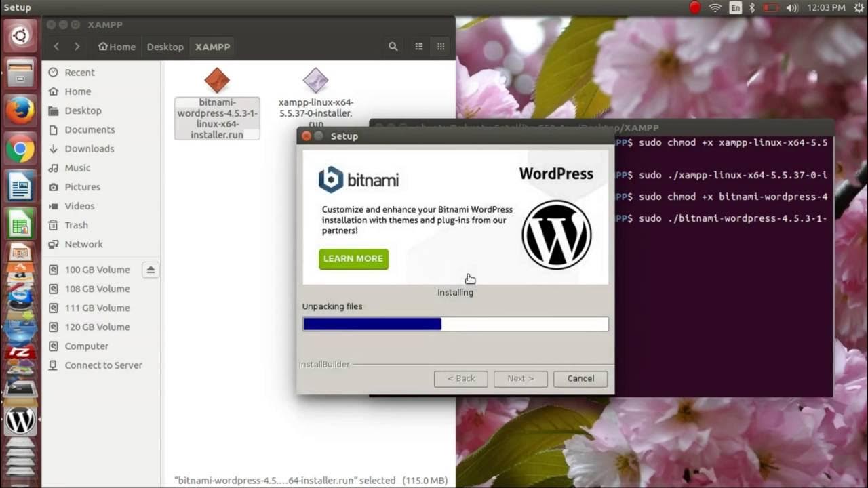Click the selected-file status text in Files

[311, 480]
